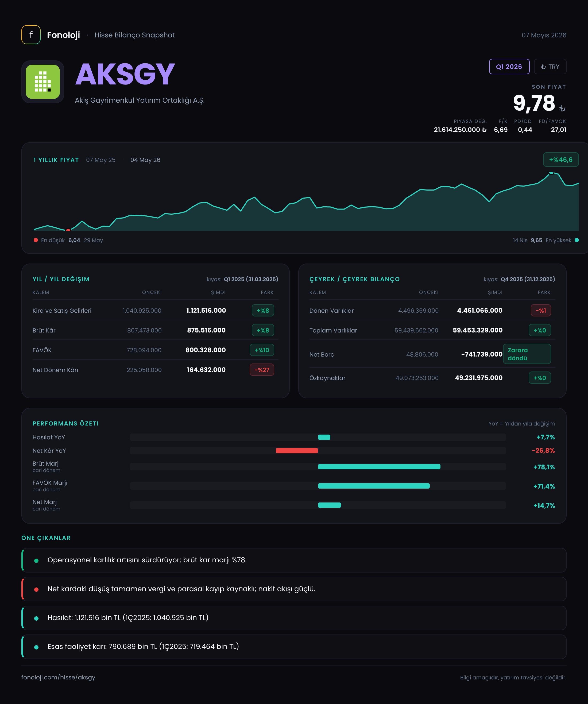Screen dimensions: 588x704
Task: Click the highest price value 9,65
Action: (536, 240)
